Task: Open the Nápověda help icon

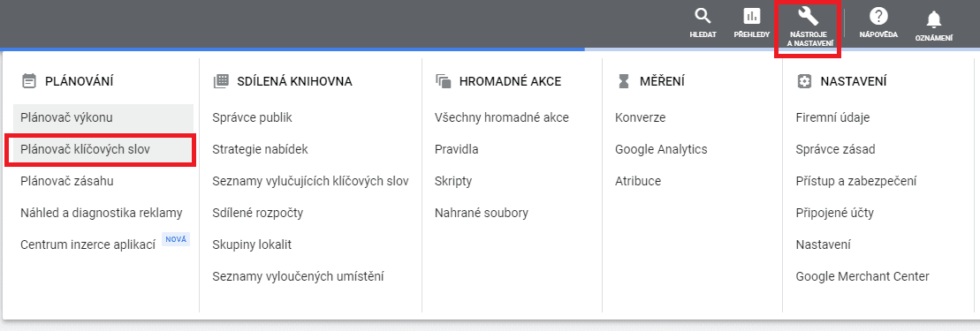Action: 878,16
